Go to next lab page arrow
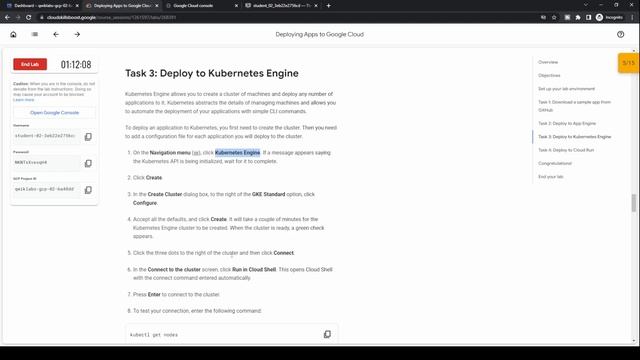This screenshot has height=360, width=640. [x=77, y=34]
